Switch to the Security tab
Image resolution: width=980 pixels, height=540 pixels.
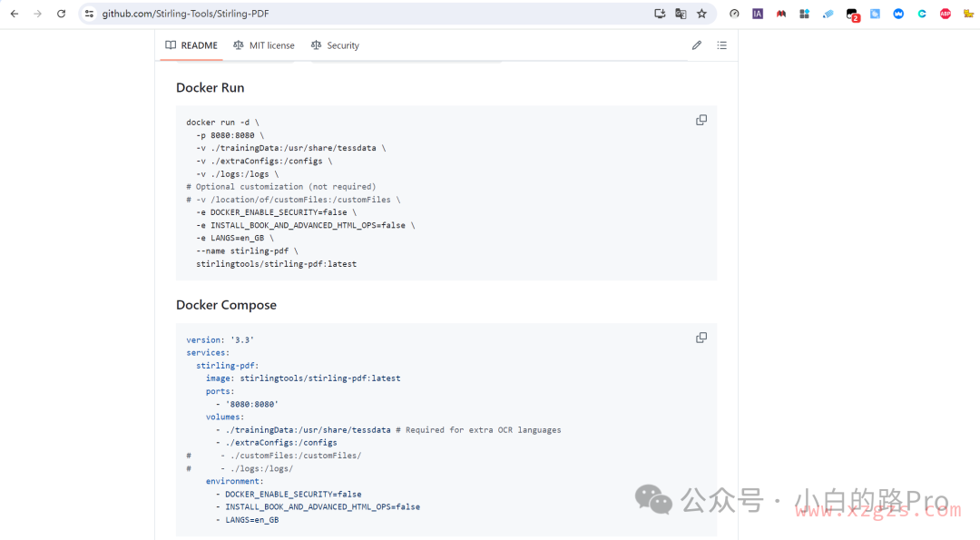tap(335, 45)
